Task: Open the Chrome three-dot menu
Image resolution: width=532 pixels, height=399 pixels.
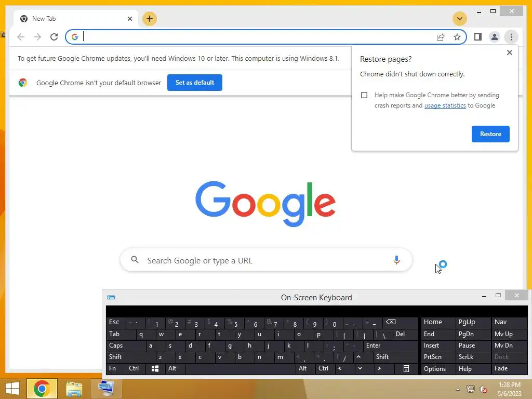Action: [x=511, y=37]
